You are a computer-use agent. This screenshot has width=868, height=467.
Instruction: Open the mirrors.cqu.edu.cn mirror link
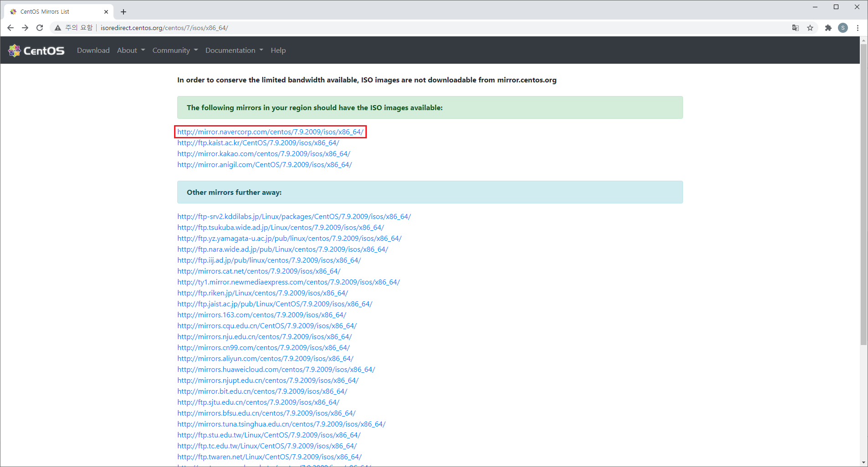(267, 326)
